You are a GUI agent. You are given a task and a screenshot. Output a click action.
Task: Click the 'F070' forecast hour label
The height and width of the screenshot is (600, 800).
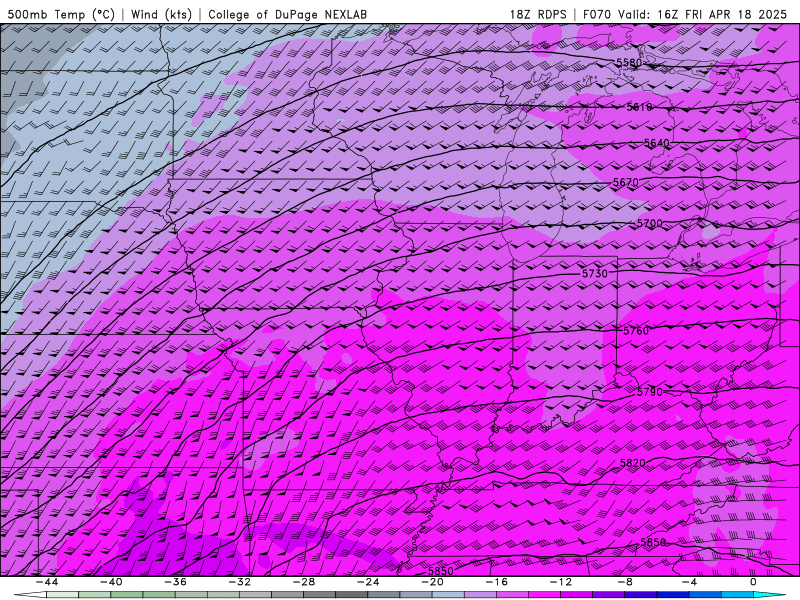[597, 14]
